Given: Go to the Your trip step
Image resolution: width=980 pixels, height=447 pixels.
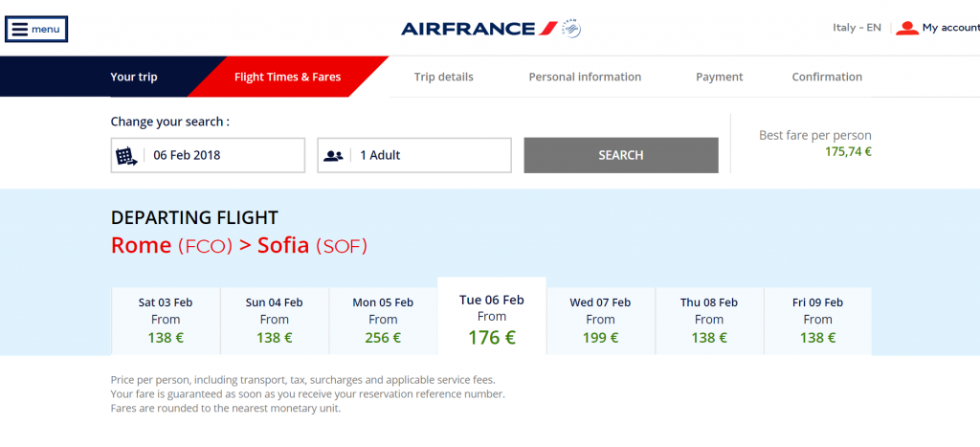Looking at the screenshot, I should click(134, 77).
